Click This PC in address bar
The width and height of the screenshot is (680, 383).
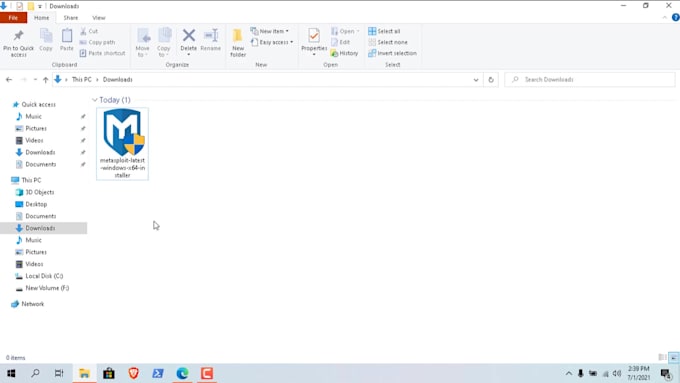pyautogui.click(x=82, y=80)
